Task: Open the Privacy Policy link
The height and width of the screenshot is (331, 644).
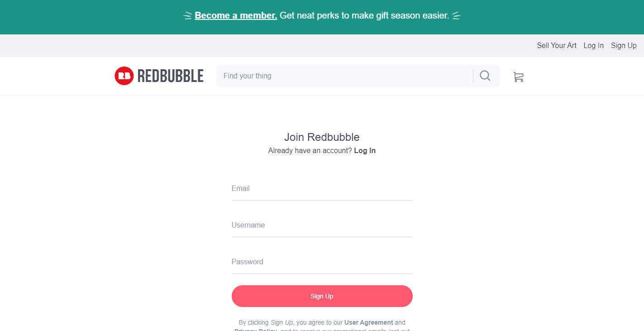Action: 256,329
